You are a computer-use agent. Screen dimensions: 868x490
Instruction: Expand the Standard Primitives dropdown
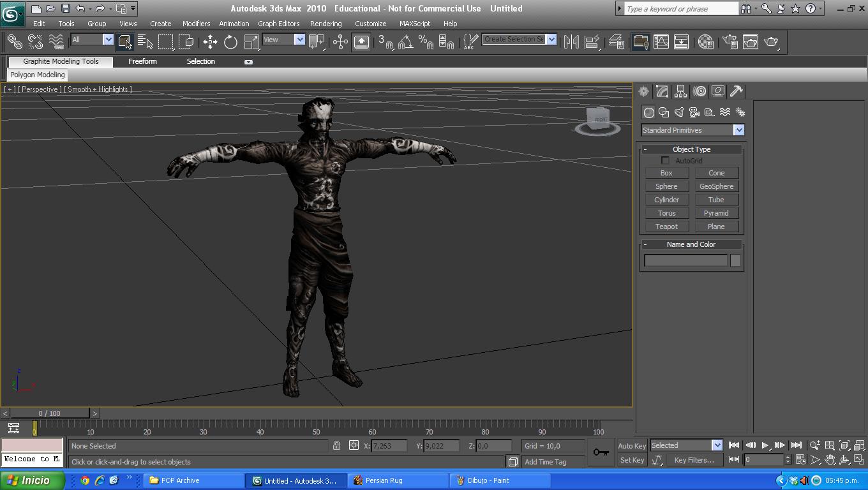[x=738, y=130]
